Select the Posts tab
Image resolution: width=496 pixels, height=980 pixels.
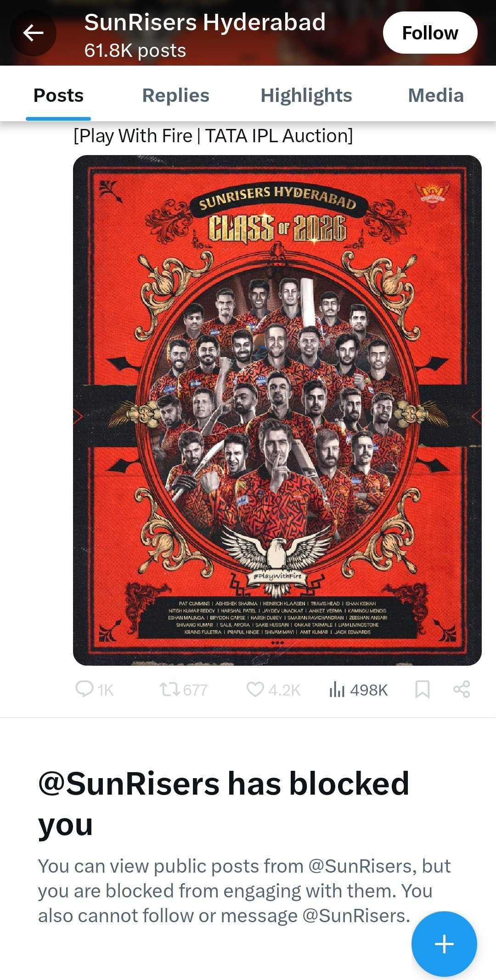pos(58,95)
